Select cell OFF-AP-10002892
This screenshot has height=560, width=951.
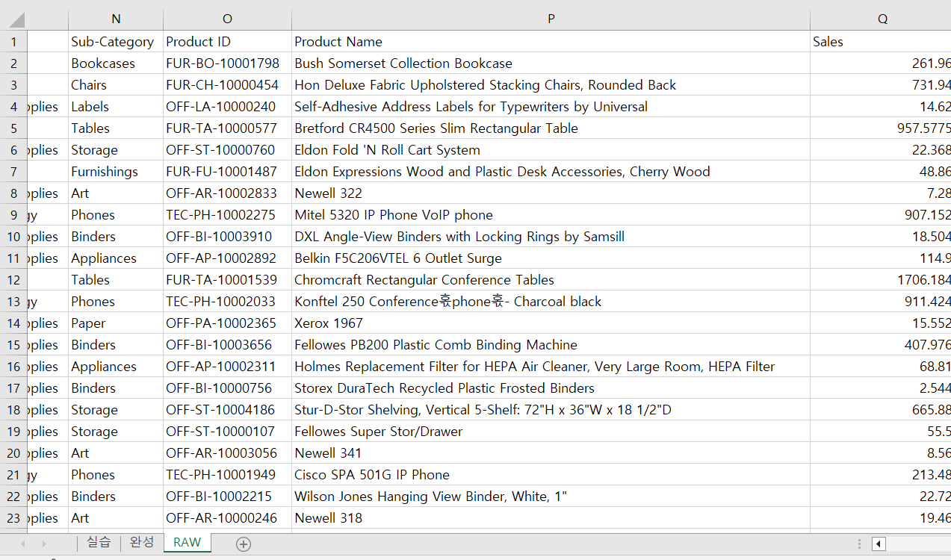228,258
